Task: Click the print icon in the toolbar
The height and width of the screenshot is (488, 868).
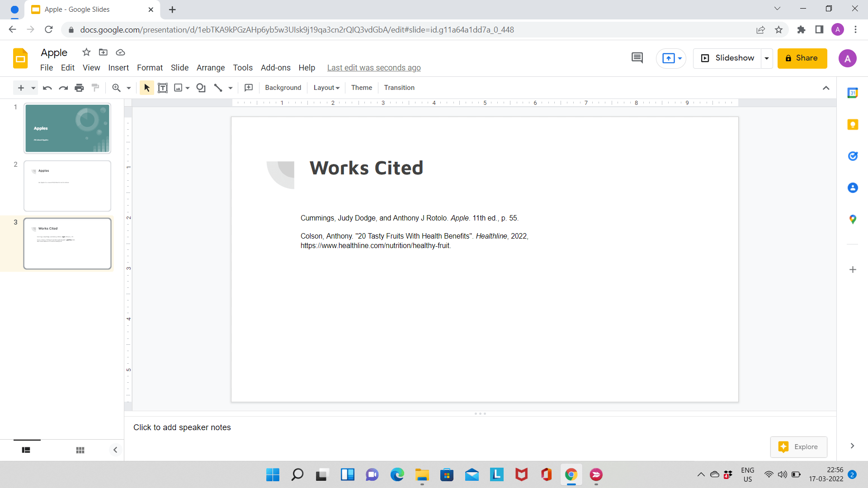Action: click(79, 88)
